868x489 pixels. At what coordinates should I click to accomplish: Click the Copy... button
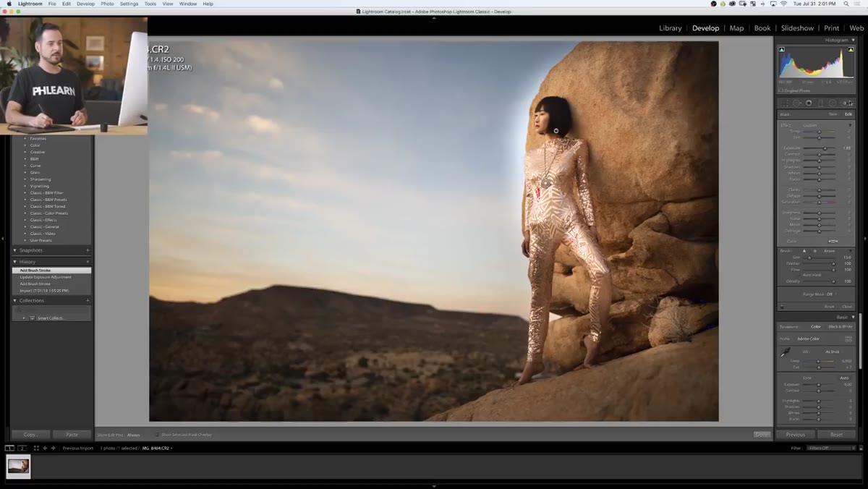click(x=30, y=435)
